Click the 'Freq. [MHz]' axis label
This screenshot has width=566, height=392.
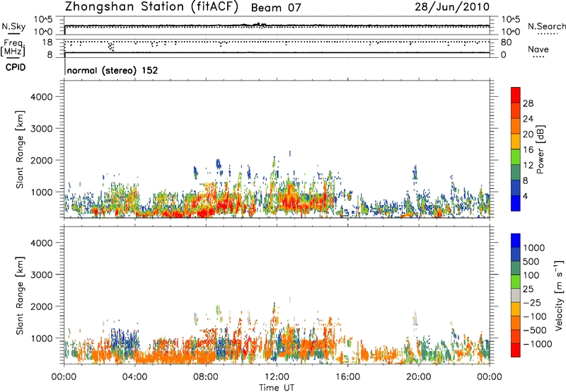13,47
